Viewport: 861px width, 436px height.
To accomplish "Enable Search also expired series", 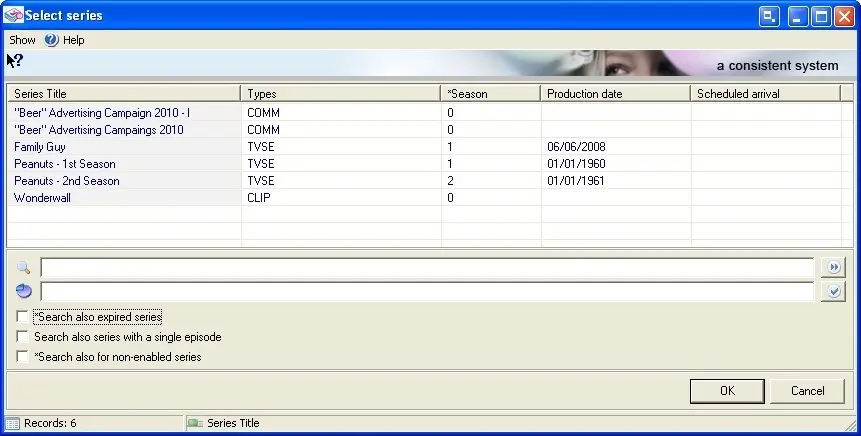I will point(23,317).
